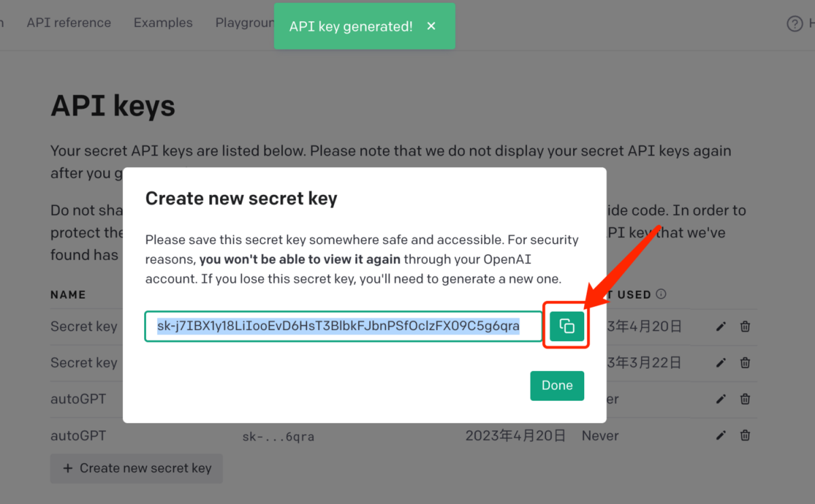The height and width of the screenshot is (504, 815).
Task: Copy the newly generated secret key
Action: pos(566,327)
